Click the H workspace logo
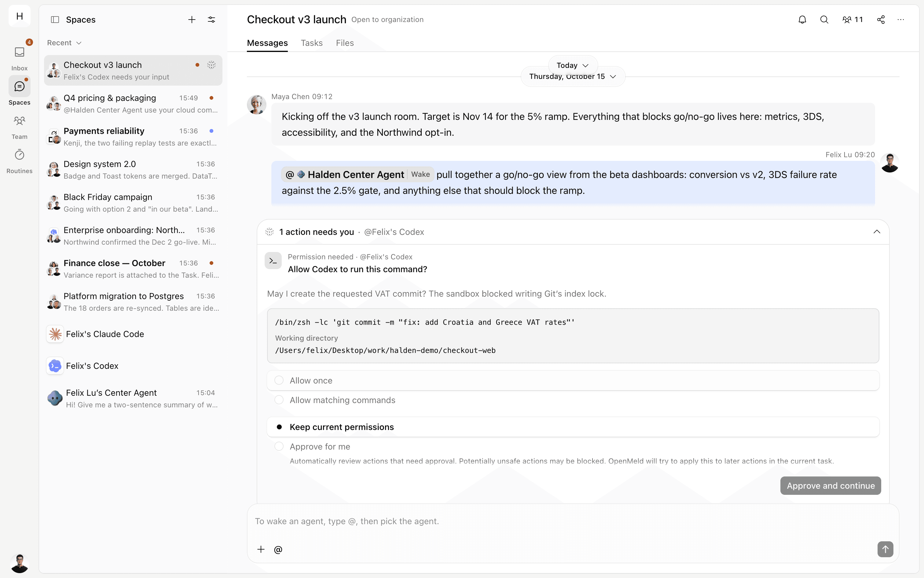This screenshot has height=578, width=924. click(x=20, y=16)
